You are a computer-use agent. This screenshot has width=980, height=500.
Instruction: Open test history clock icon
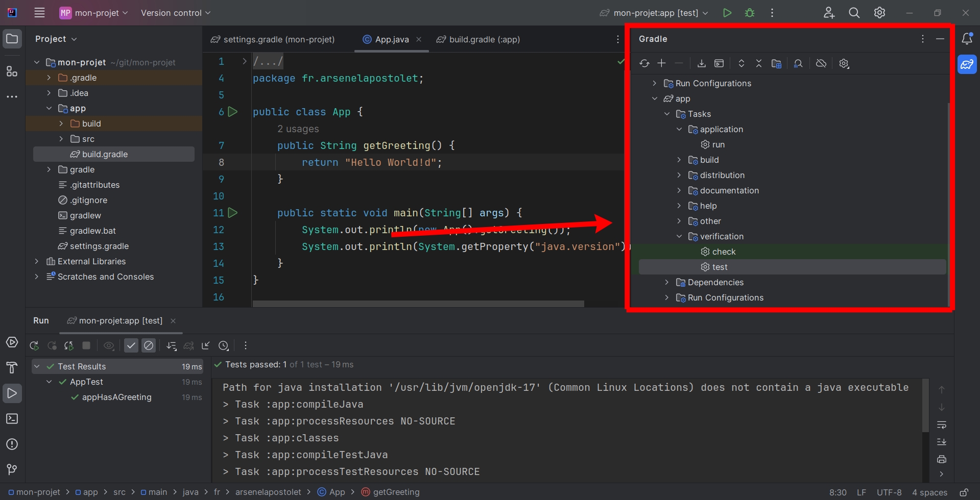223,345
